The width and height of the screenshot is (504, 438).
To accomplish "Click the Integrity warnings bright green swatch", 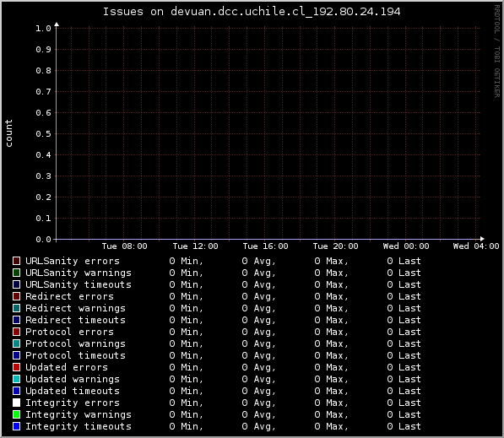I will (16, 414).
